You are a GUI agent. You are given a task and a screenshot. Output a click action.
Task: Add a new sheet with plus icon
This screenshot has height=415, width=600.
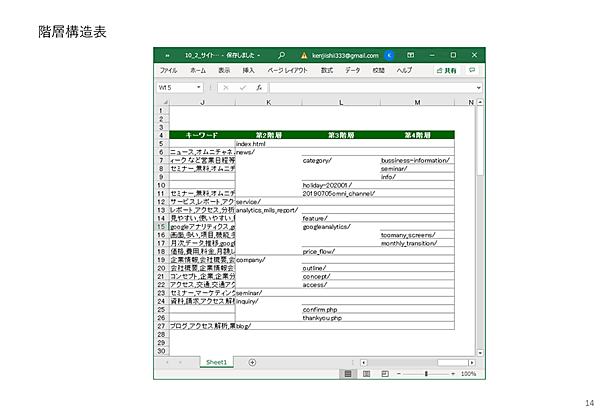click(x=252, y=362)
